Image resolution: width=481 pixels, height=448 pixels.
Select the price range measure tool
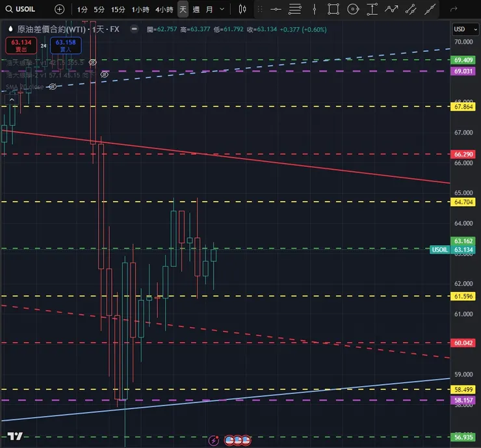pos(372,10)
